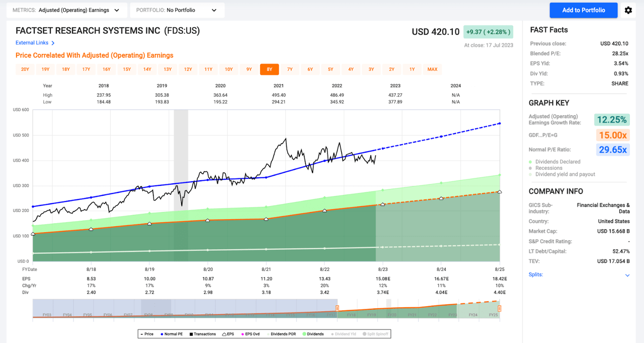644x343 pixels.
Task: Toggle the Dividends POR overlay
Action: coord(268,333)
